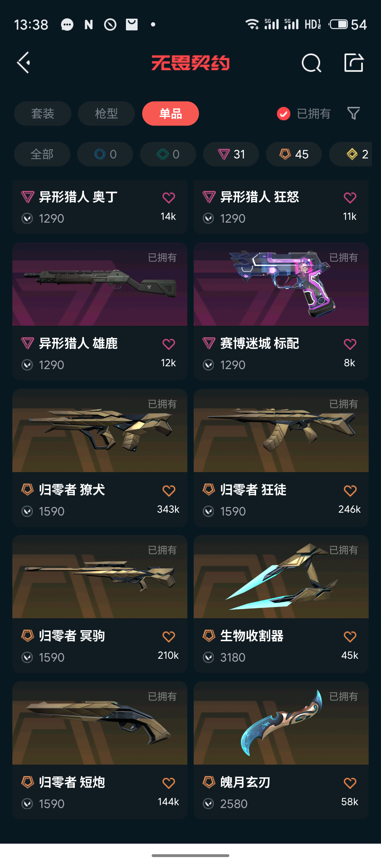
Task: Open the search magnifier icon
Action: pyautogui.click(x=312, y=63)
